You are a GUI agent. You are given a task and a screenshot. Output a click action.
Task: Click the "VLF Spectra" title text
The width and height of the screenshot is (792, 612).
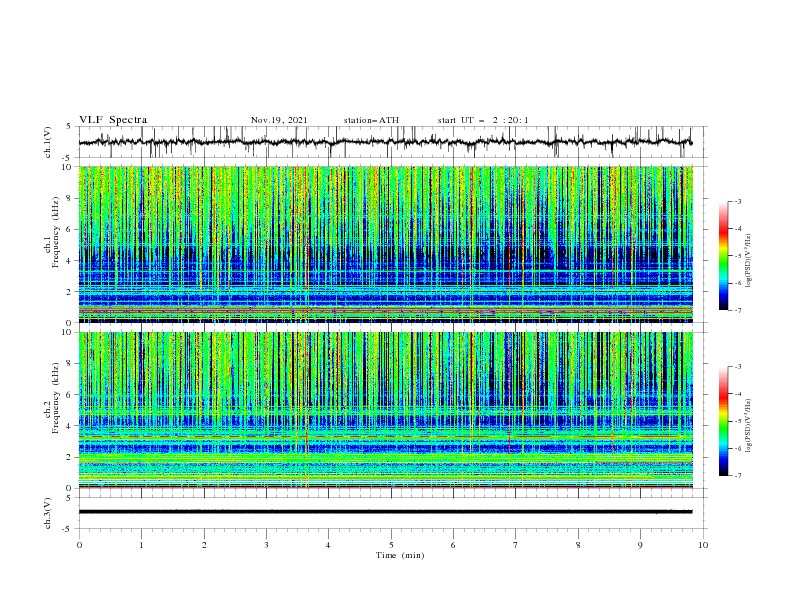[113, 120]
